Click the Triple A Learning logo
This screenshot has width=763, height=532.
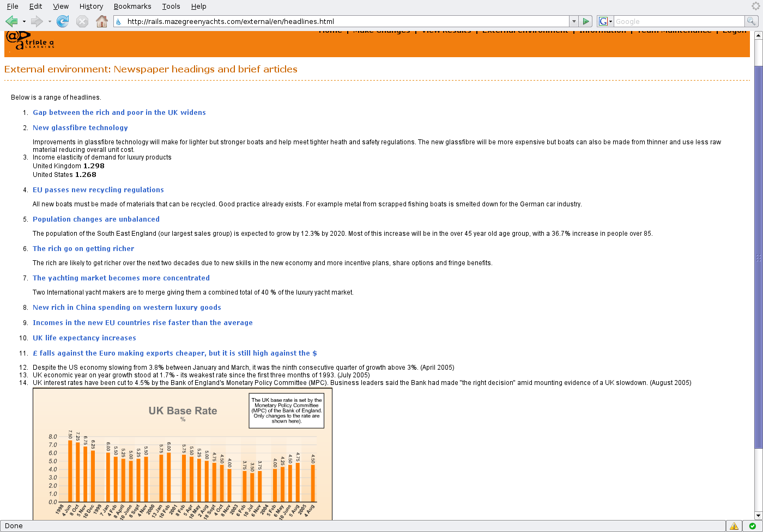coord(30,41)
